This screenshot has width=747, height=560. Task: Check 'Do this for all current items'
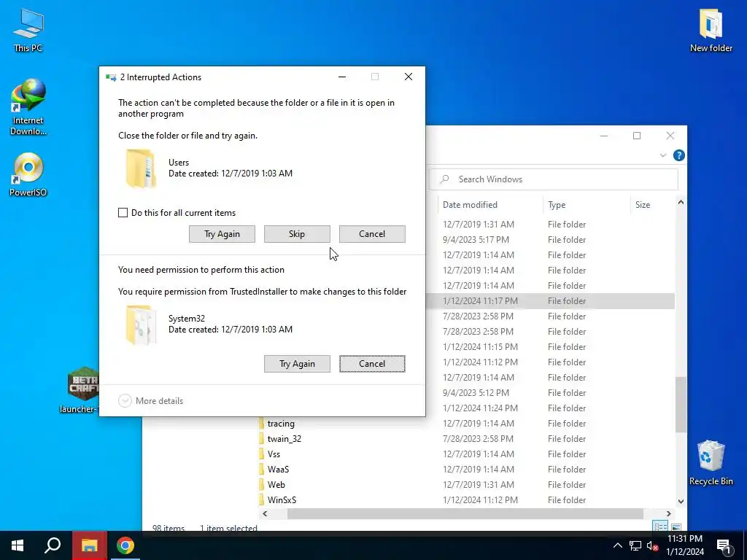[x=123, y=213]
